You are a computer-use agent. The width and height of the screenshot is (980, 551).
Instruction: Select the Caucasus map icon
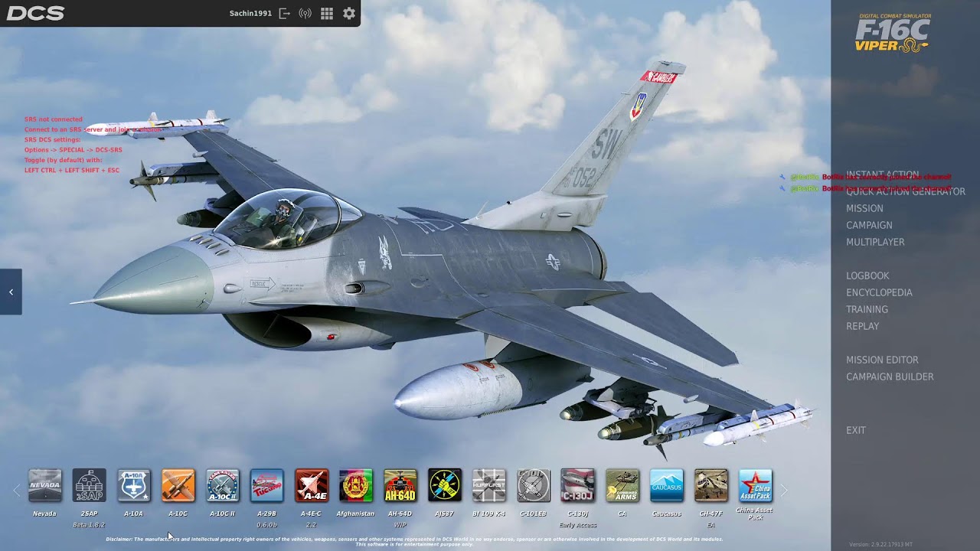[667, 486]
